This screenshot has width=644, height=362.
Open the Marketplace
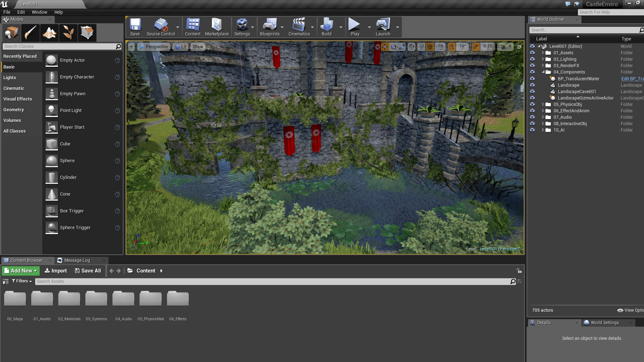pos(217,27)
